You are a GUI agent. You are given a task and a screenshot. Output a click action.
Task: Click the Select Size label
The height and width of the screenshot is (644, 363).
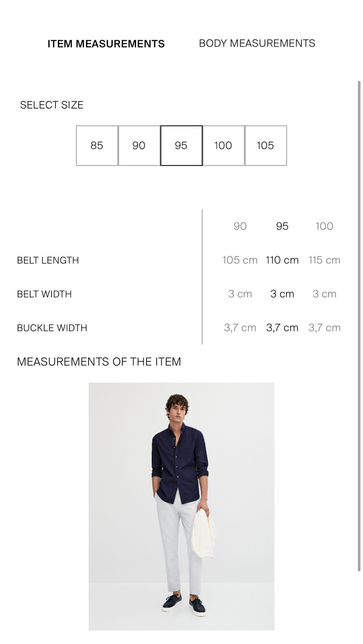pyautogui.click(x=52, y=105)
